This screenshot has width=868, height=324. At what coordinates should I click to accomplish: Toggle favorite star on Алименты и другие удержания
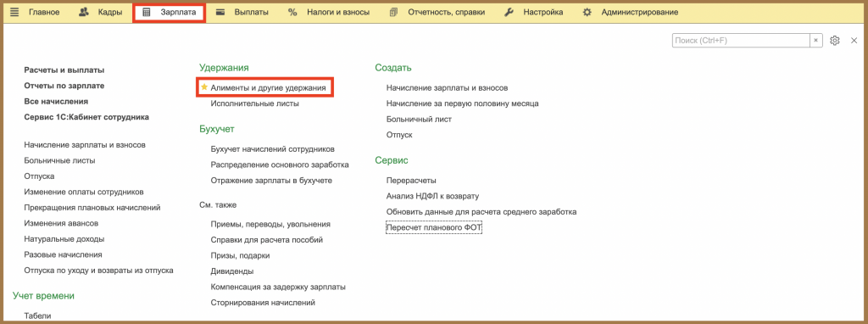(x=204, y=87)
